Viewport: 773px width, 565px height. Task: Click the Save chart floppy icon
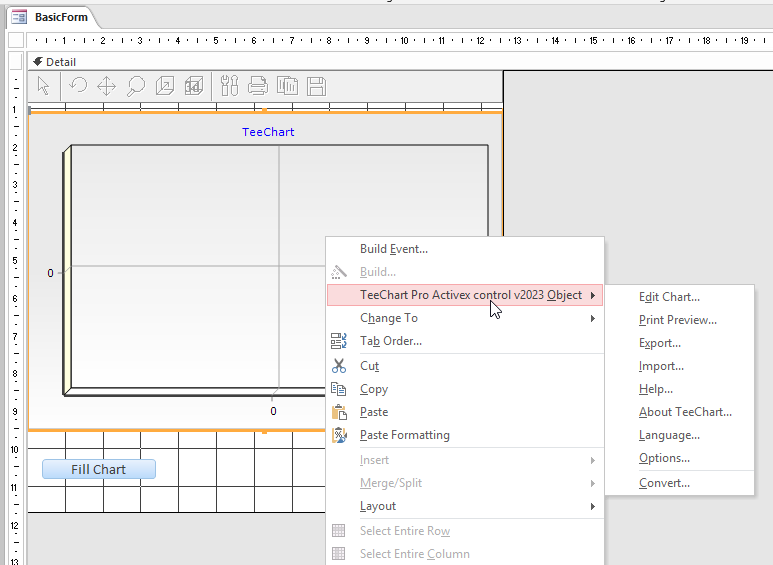316,86
